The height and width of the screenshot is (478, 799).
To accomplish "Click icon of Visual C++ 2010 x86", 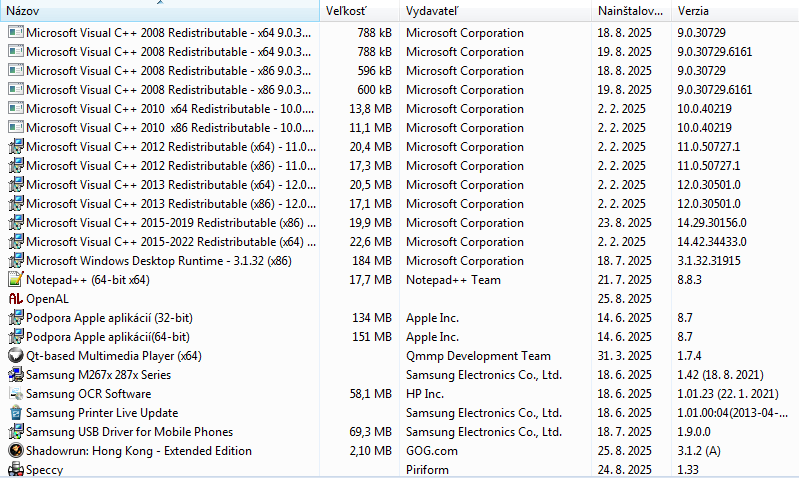I will (16, 127).
